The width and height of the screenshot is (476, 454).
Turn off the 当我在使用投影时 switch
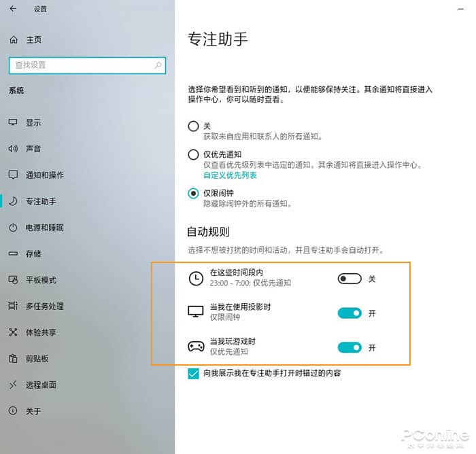tap(350, 313)
